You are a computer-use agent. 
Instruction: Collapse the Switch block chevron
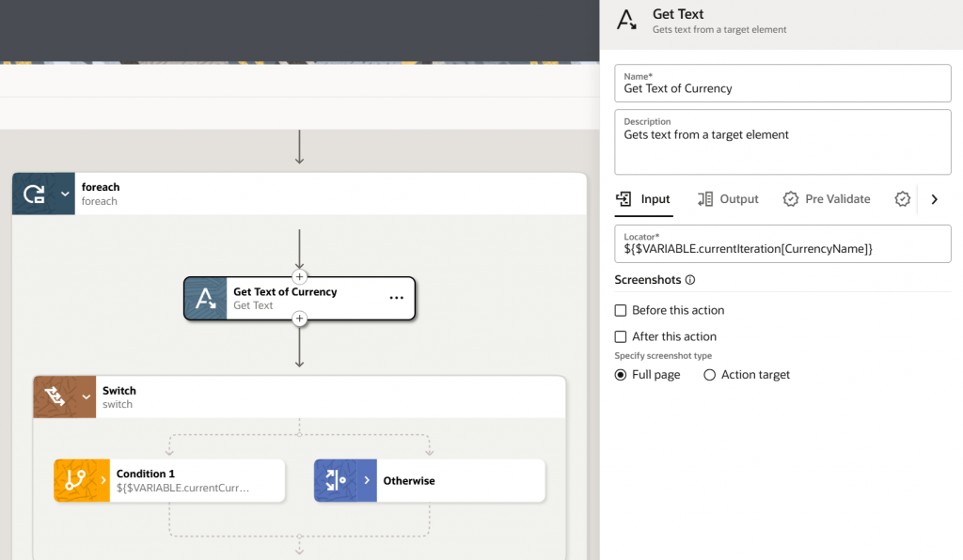click(x=87, y=397)
